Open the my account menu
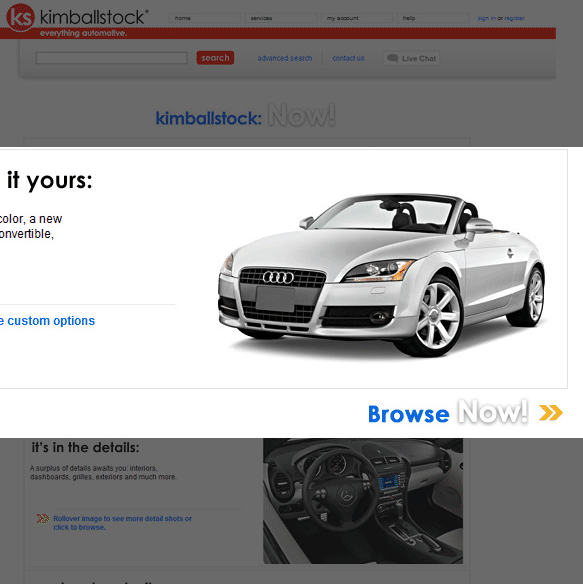Screen dimensions: 583x584 tap(357, 18)
